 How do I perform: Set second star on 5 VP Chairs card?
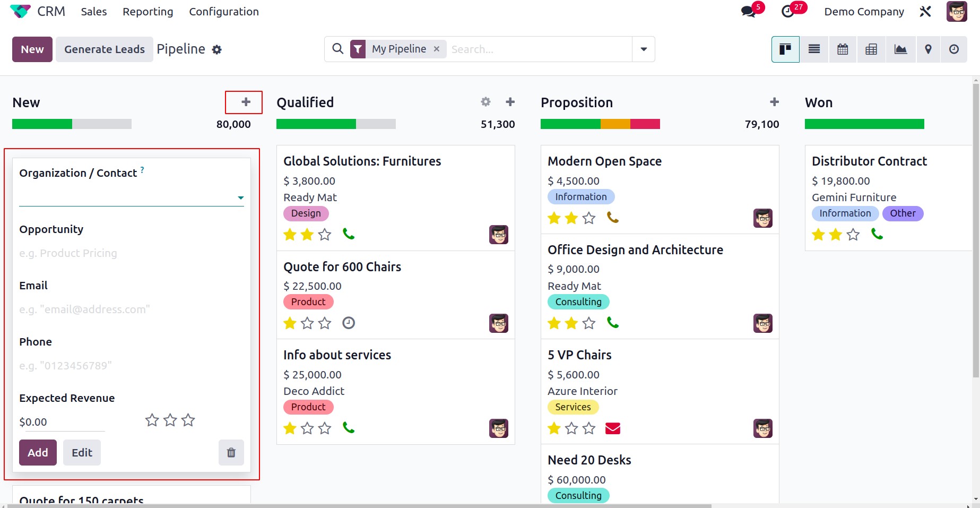[x=571, y=428]
